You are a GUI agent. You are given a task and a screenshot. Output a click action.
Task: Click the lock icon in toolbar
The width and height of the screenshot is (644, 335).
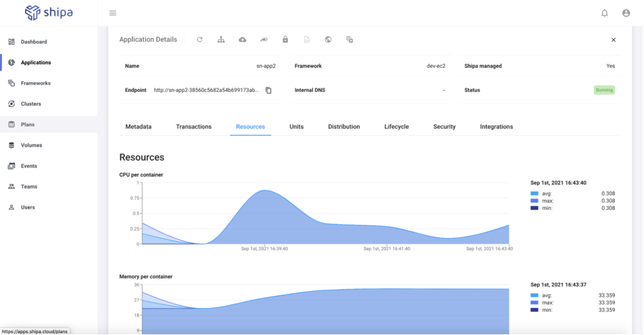coord(285,40)
